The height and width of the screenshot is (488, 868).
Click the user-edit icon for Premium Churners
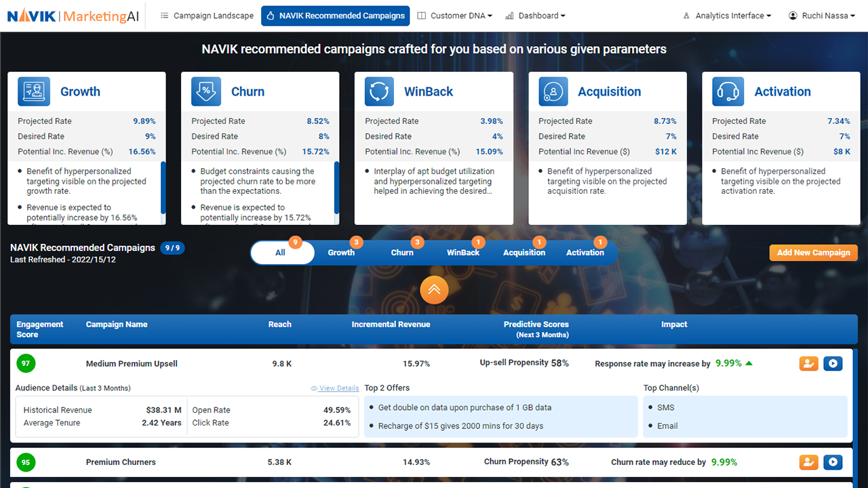click(808, 462)
